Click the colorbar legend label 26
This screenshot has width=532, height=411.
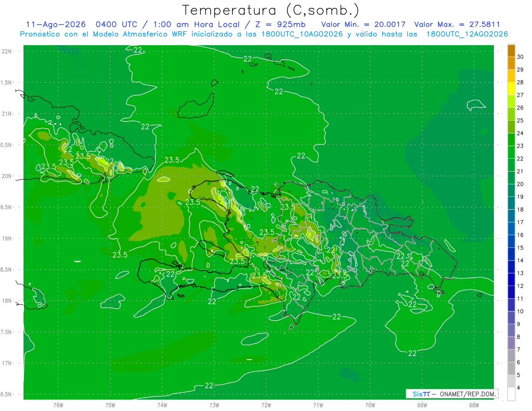(x=520, y=108)
